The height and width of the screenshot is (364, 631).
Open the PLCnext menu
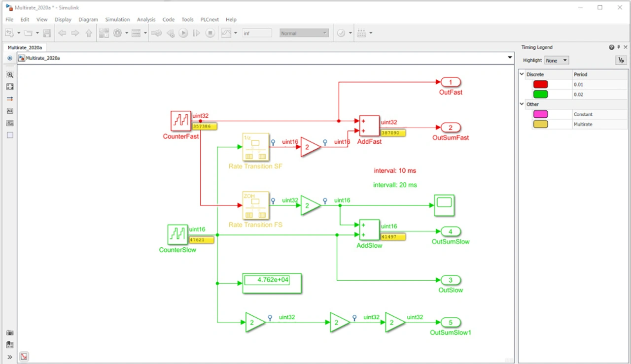[210, 20]
